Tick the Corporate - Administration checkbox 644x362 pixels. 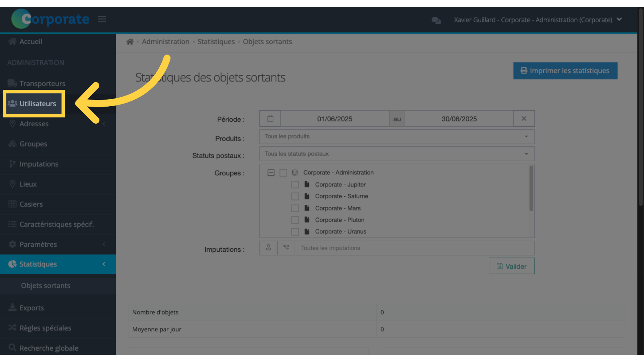[283, 173]
